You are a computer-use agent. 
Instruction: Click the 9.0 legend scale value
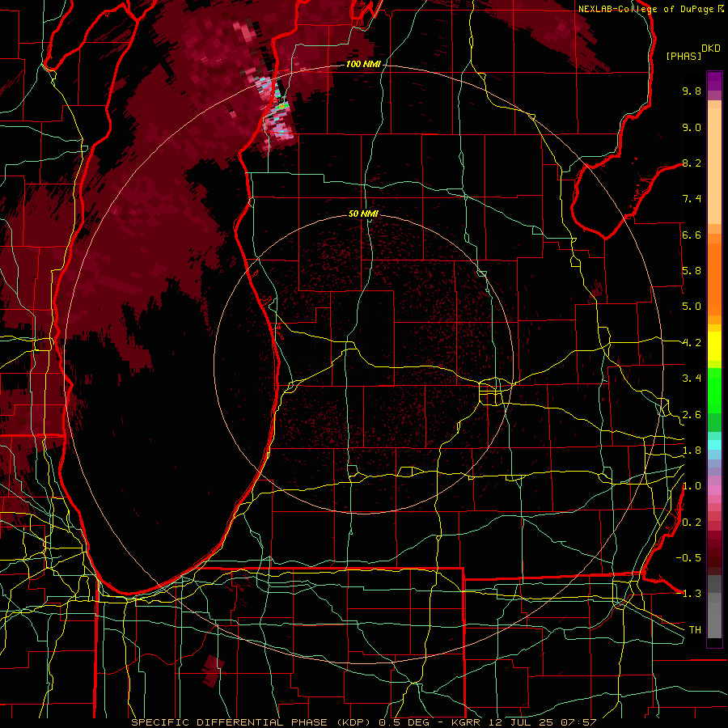tap(692, 127)
